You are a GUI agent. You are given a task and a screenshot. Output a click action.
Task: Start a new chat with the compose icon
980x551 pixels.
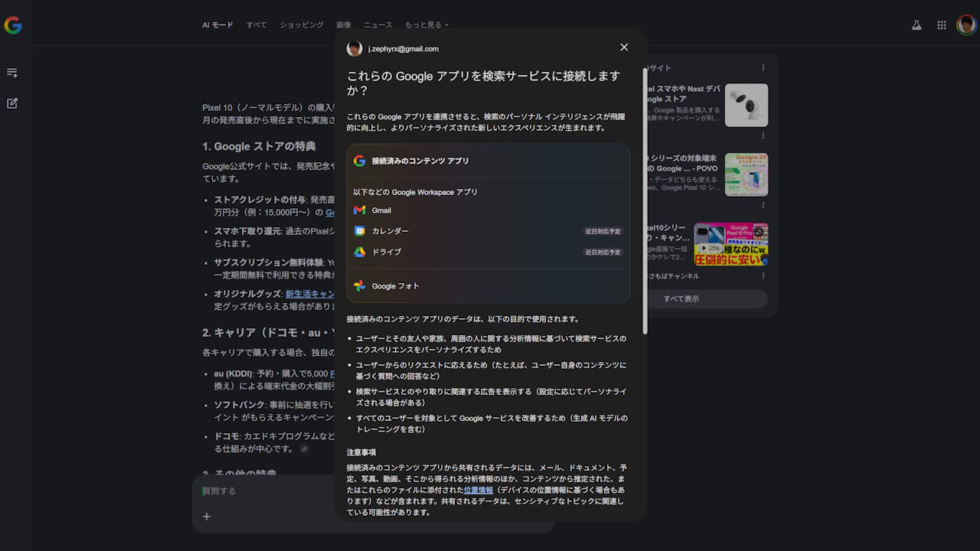point(12,103)
